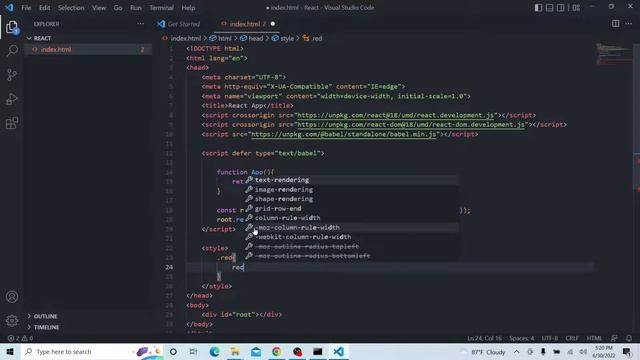This screenshot has height=360, width=640.
Task: Open editor More Actions ellipsis
Action: 629,24
